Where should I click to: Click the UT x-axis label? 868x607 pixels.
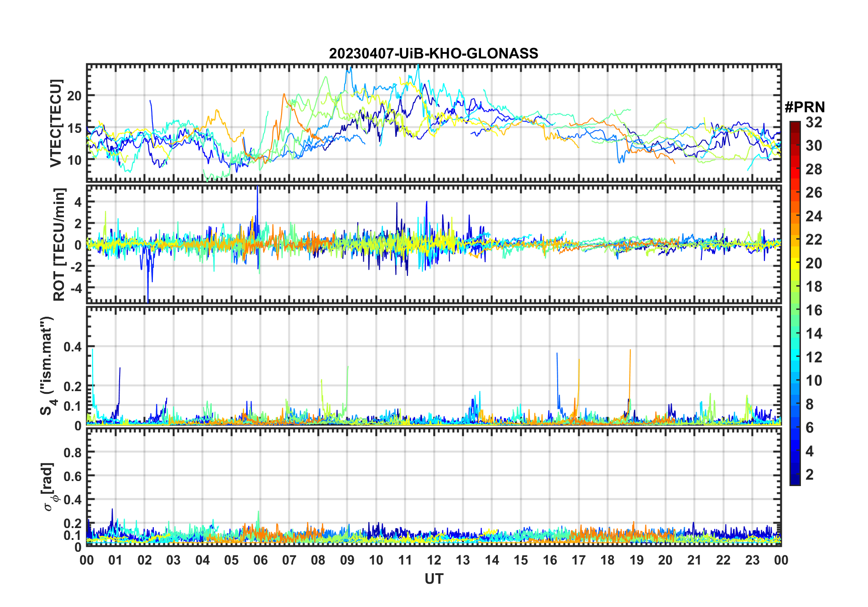click(434, 579)
